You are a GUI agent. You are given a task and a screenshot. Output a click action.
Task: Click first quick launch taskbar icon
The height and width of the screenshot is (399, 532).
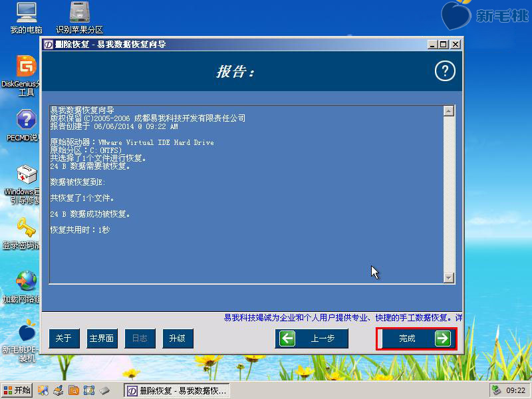coord(43,390)
